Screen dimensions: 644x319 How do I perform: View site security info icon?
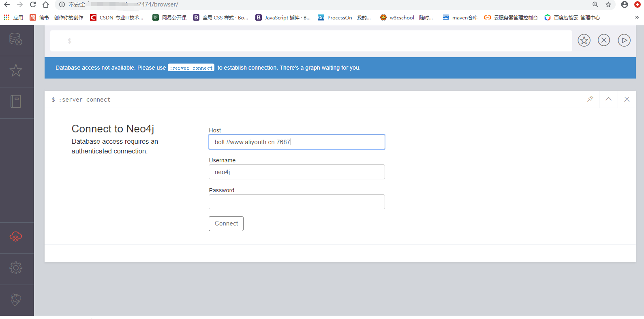click(x=62, y=4)
